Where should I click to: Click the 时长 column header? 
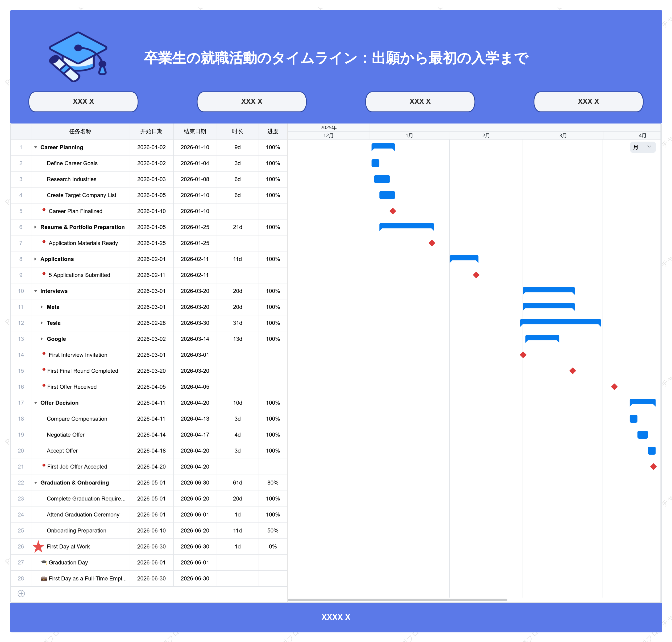coord(238,131)
